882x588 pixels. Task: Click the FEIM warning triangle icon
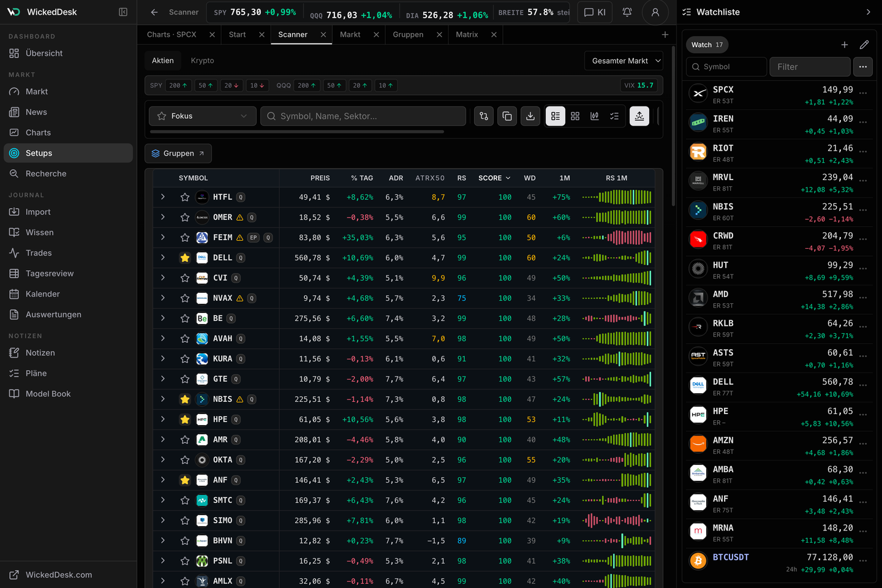pyautogui.click(x=240, y=238)
